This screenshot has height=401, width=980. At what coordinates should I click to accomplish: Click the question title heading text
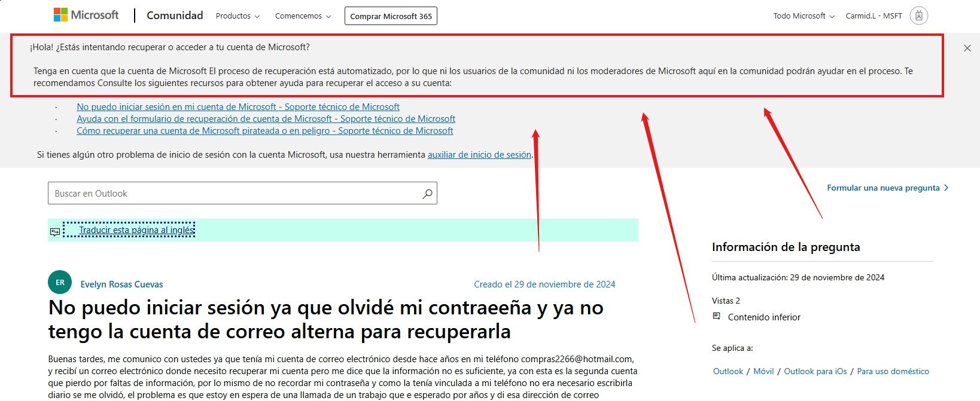click(x=326, y=319)
